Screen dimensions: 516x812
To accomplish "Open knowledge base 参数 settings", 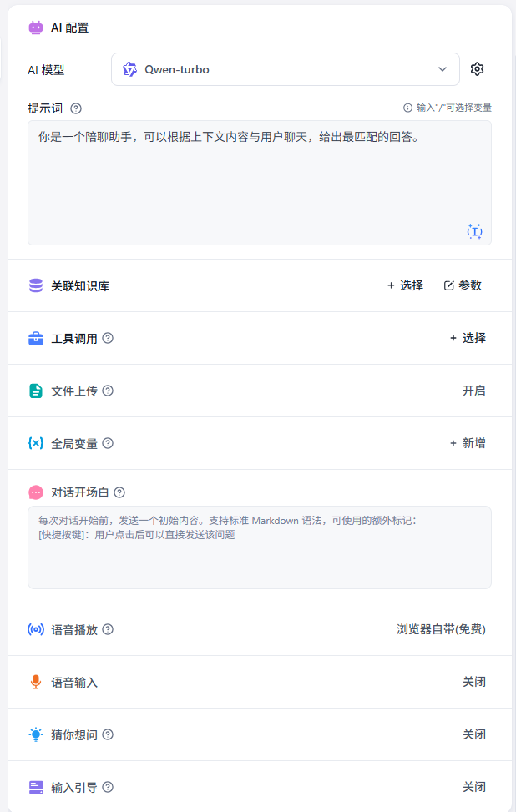I will 463,285.
